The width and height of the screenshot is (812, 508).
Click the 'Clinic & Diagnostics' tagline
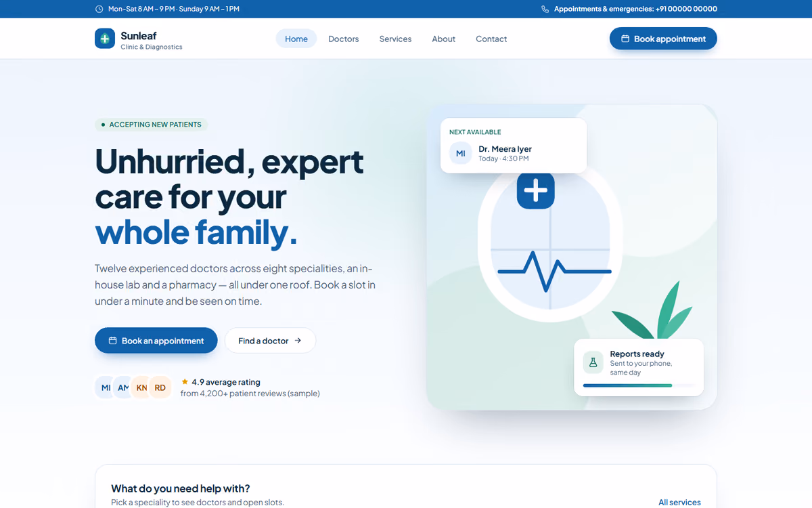tap(152, 47)
